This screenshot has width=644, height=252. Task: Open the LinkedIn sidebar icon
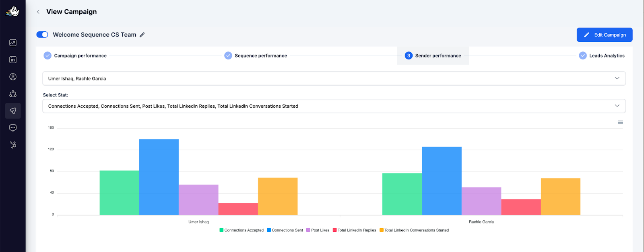(x=13, y=59)
